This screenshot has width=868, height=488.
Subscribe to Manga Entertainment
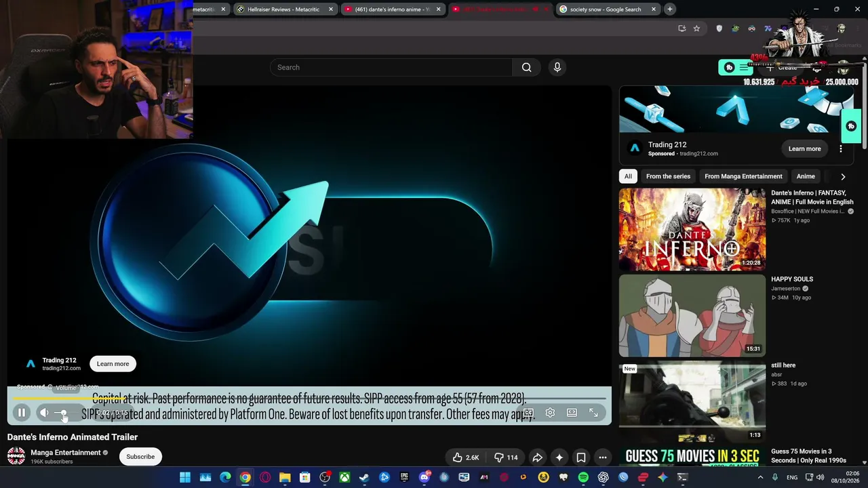coord(140,457)
